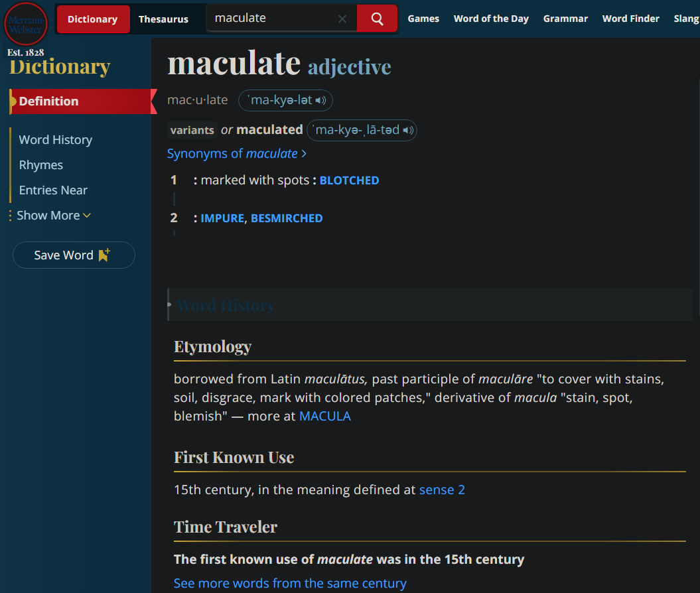Jump to Word History in sidebar
The image size is (700, 593).
coord(55,140)
